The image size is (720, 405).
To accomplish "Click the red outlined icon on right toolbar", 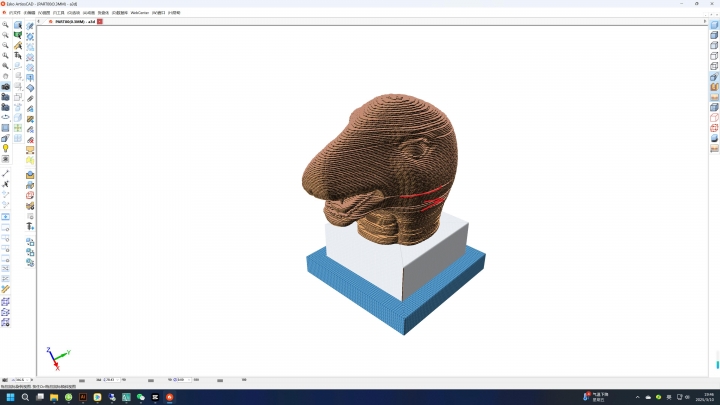I will [714, 117].
